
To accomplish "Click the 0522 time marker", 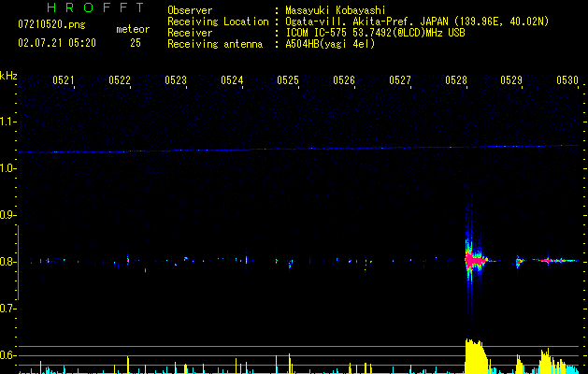I will point(120,80).
